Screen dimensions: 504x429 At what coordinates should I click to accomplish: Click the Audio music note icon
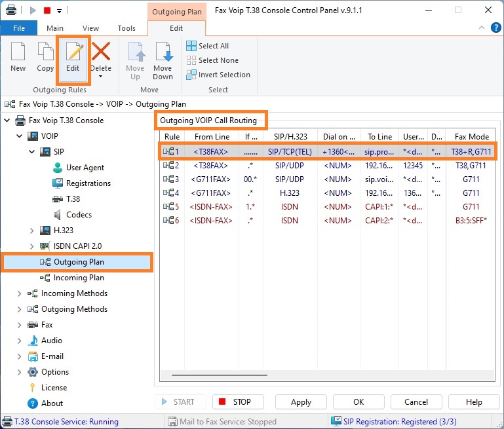coord(33,341)
